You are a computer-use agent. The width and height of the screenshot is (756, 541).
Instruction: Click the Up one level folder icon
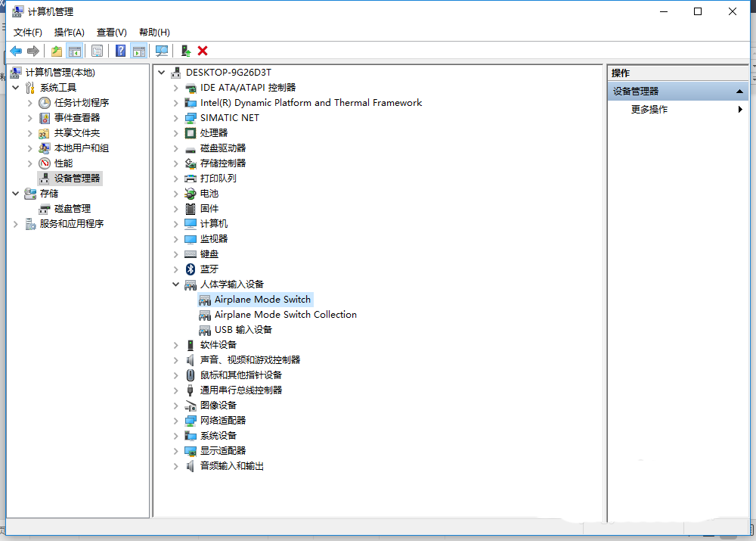[x=57, y=51]
